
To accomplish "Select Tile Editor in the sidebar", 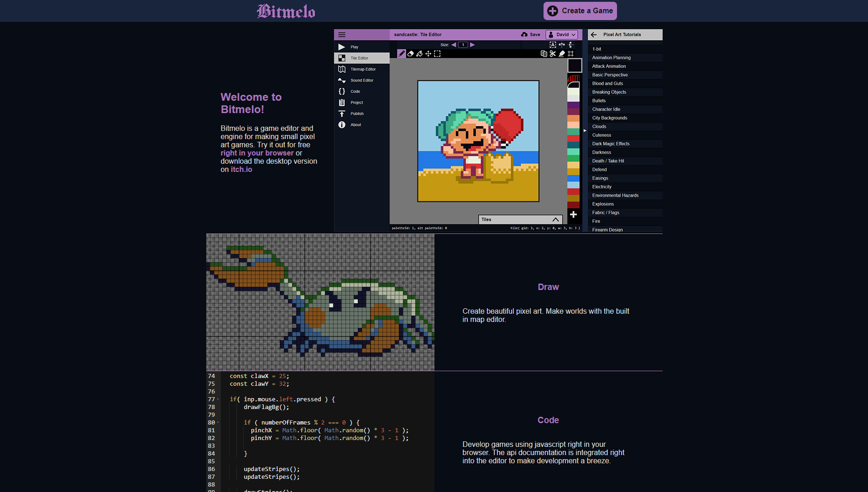I will tap(362, 58).
